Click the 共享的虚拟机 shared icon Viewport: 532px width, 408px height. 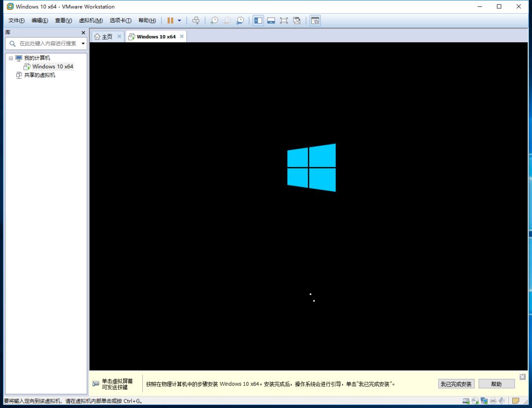coord(19,75)
